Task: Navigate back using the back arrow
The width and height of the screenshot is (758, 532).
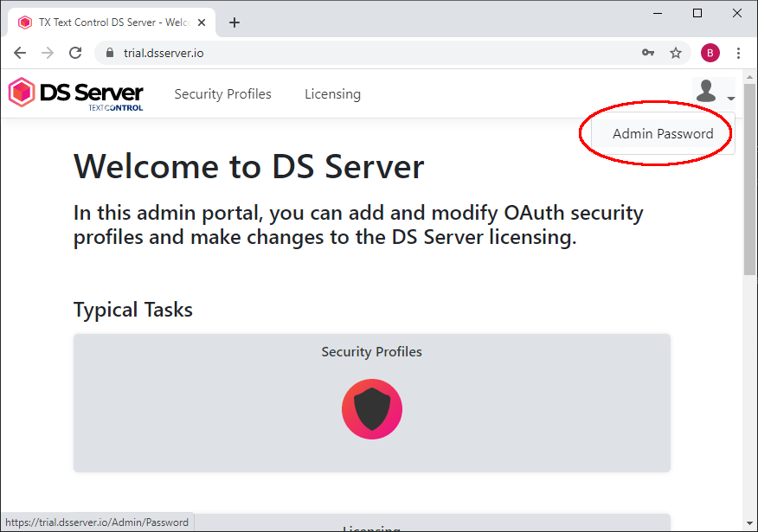Action: tap(19, 53)
